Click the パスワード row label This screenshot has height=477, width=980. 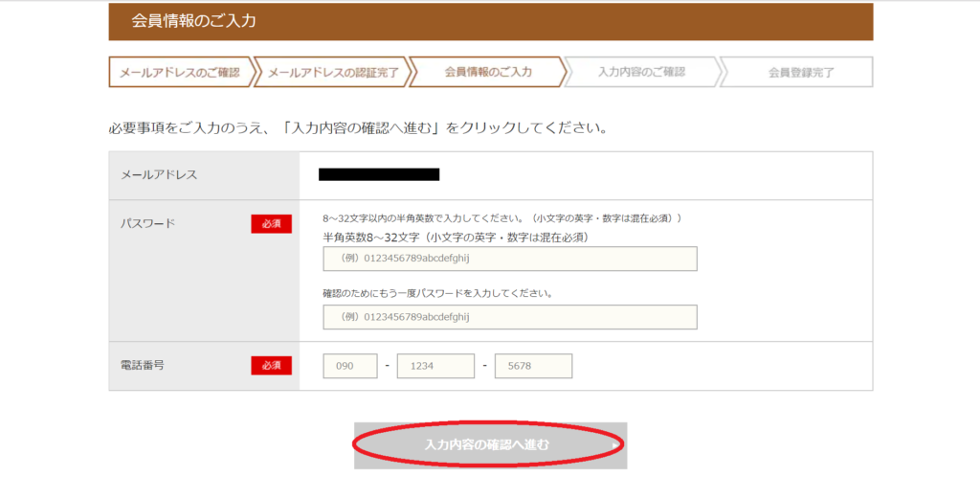pos(147,223)
